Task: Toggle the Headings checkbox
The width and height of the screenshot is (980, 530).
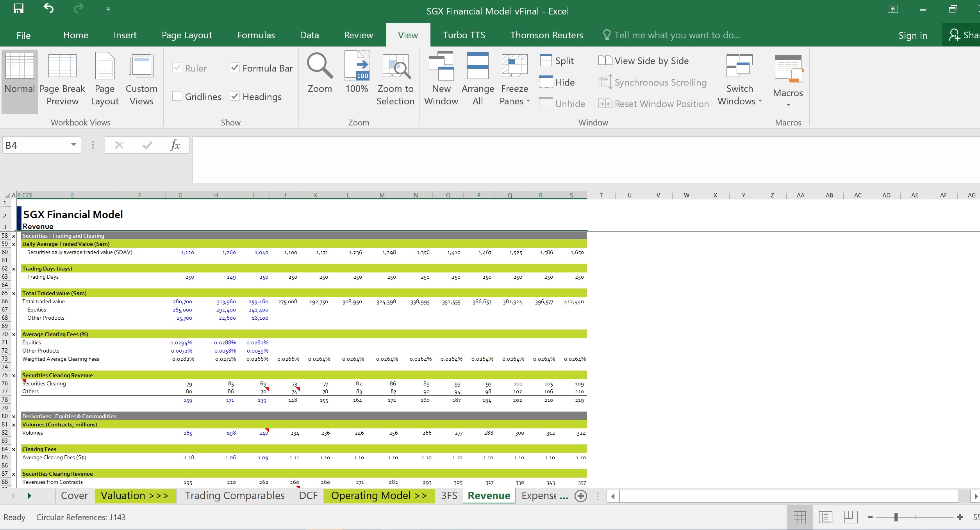Action: coord(234,96)
